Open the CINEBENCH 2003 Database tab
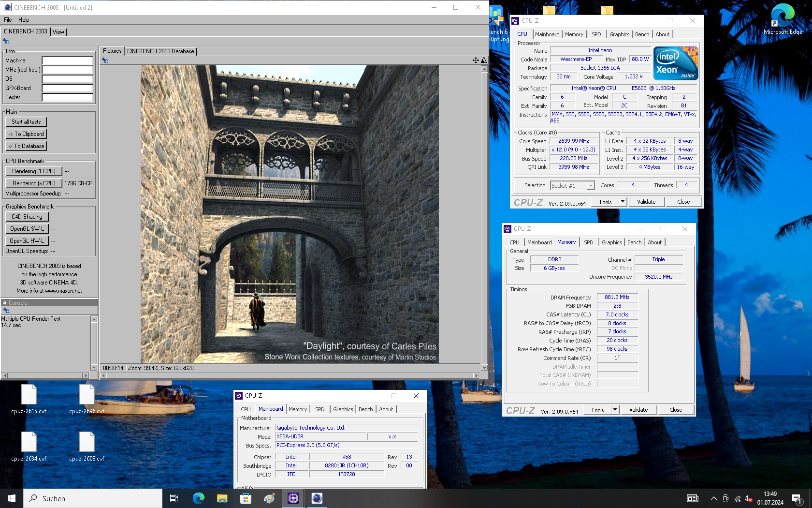The height and width of the screenshot is (508, 812). [x=160, y=51]
